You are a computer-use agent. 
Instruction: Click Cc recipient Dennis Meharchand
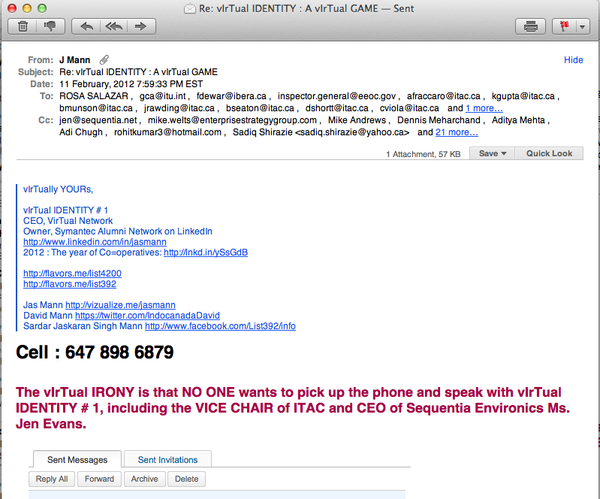[439, 120]
